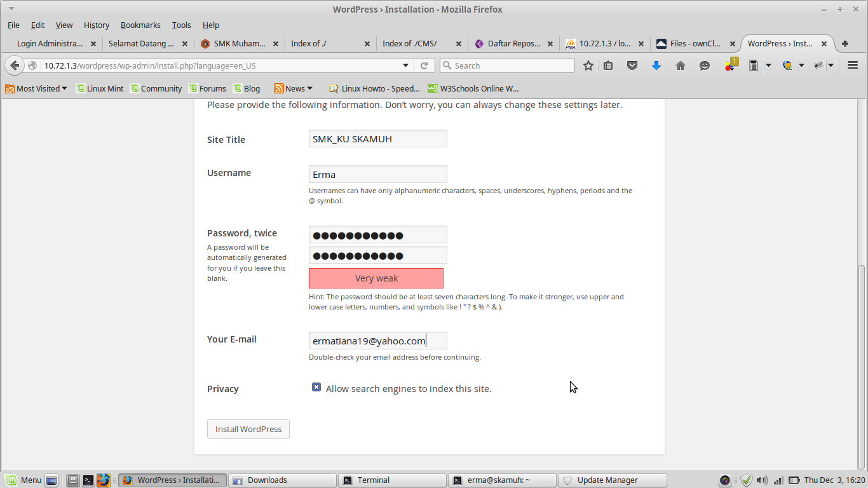Click the battery status tray icon
The height and width of the screenshot is (488, 868).
tap(794, 480)
